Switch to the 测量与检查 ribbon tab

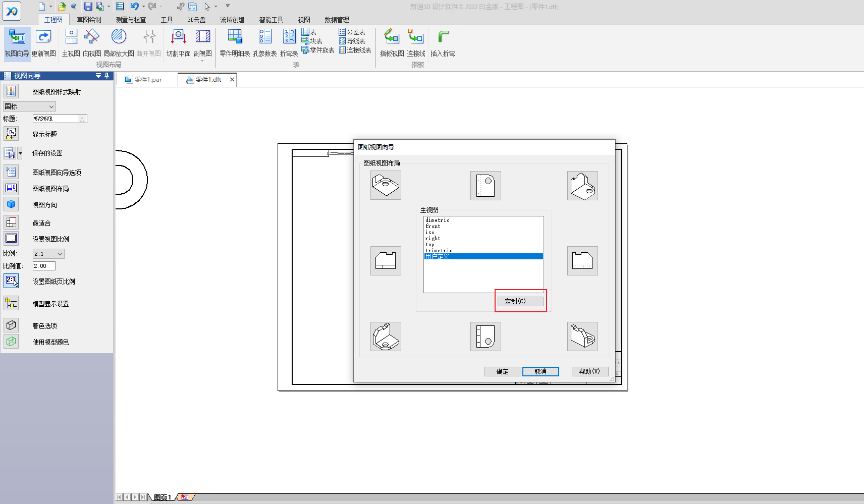click(131, 20)
